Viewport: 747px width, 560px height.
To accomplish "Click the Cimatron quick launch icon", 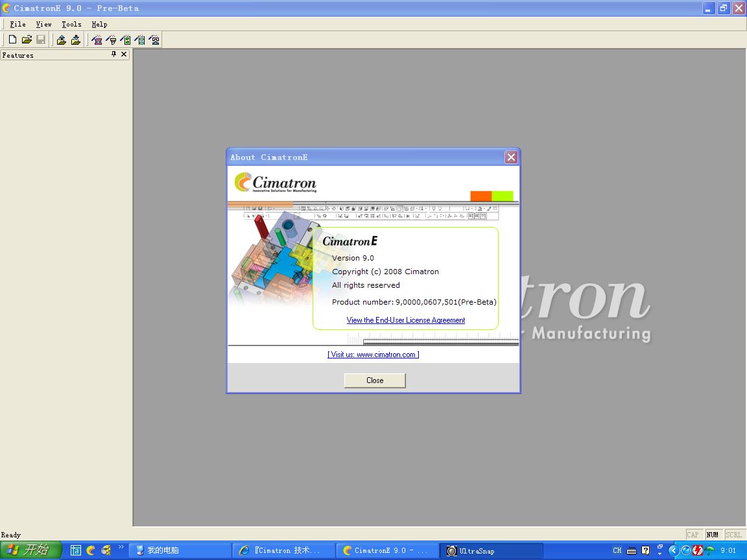I will click(91, 550).
